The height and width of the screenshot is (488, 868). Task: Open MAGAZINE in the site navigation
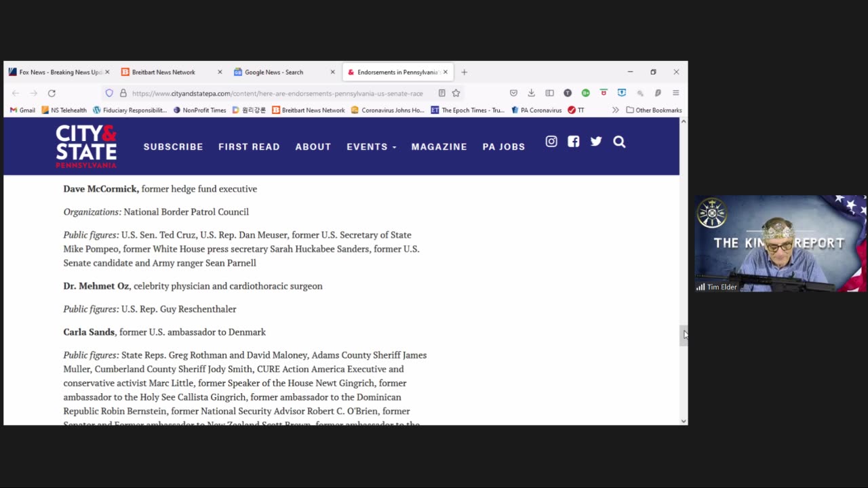[x=439, y=146]
